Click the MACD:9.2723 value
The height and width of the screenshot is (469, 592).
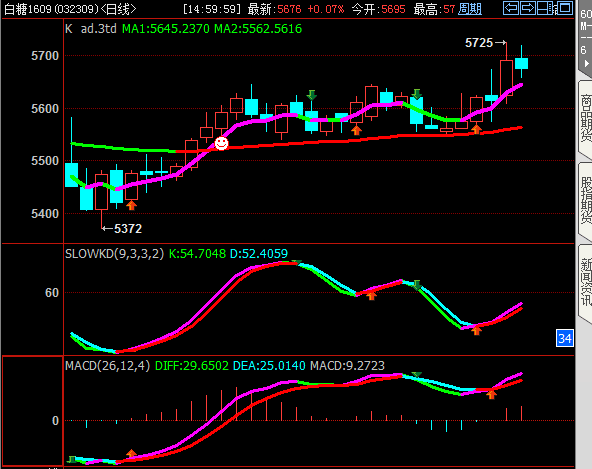click(x=347, y=366)
